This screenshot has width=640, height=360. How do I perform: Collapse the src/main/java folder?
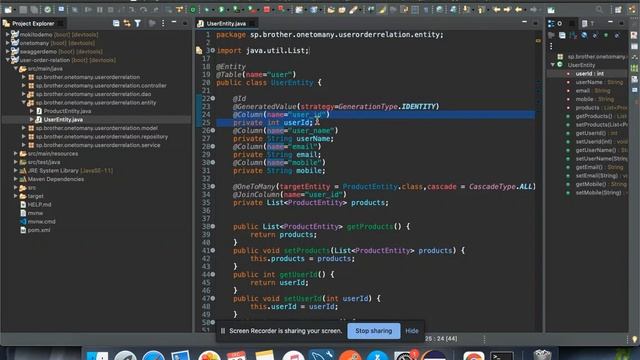(16, 69)
